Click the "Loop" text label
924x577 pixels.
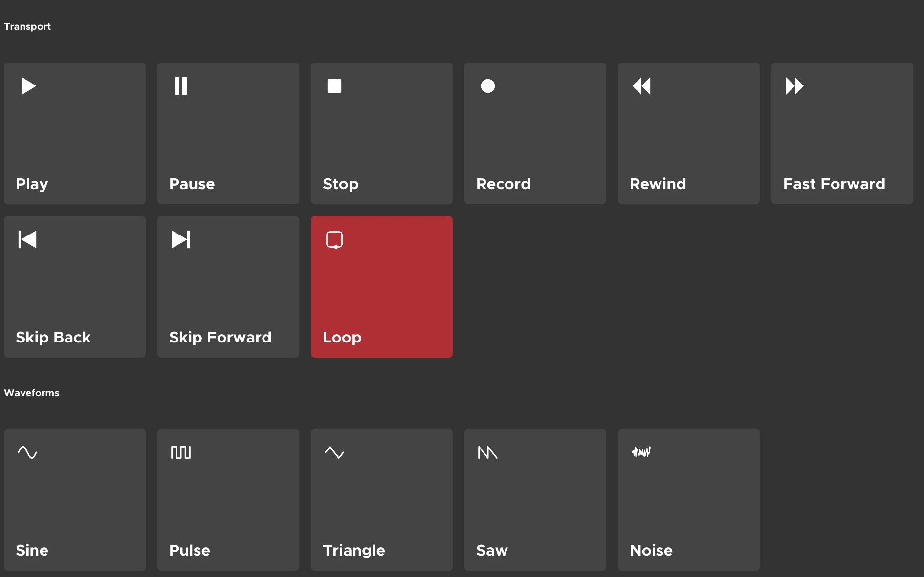point(342,338)
